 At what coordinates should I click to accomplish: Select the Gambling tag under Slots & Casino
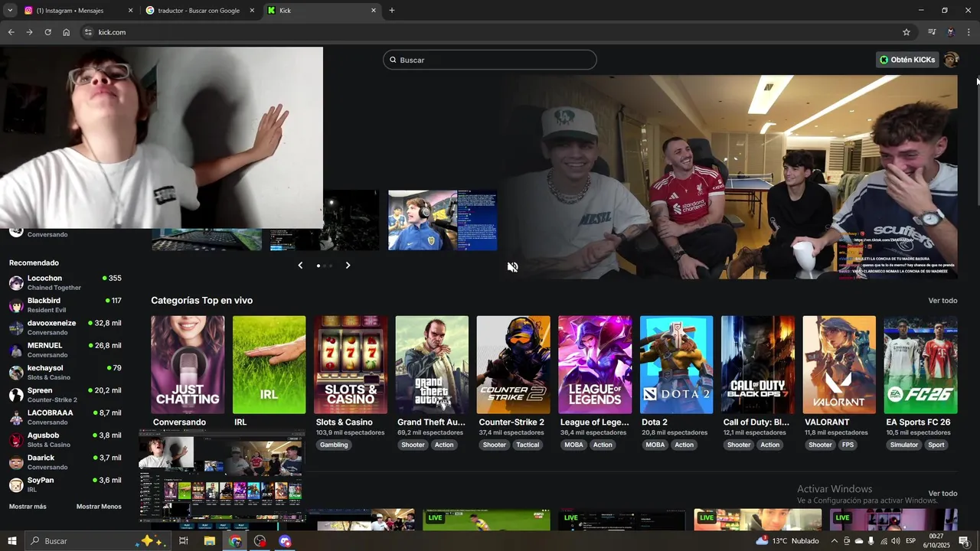[334, 445]
